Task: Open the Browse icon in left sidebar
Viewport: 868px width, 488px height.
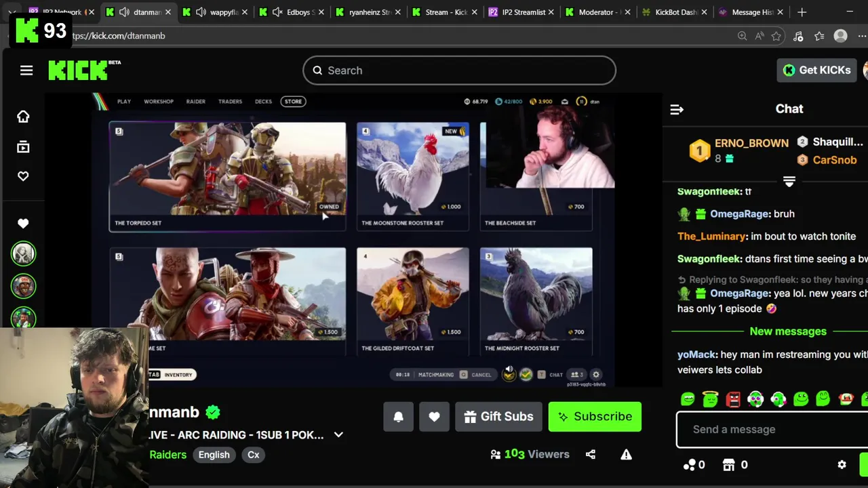Action: (x=23, y=147)
